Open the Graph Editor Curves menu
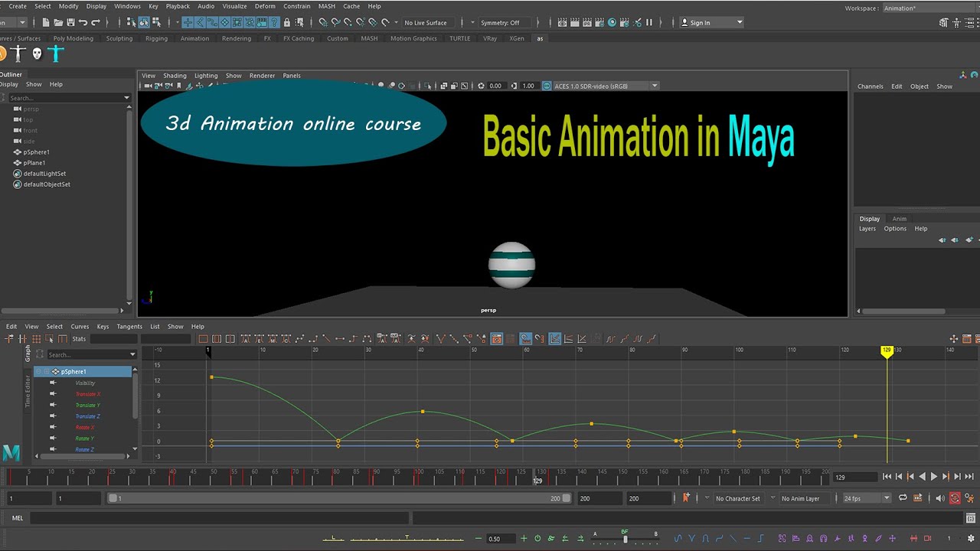Image resolution: width=980 pixels, height=551 pixels. tap(80, 326)
